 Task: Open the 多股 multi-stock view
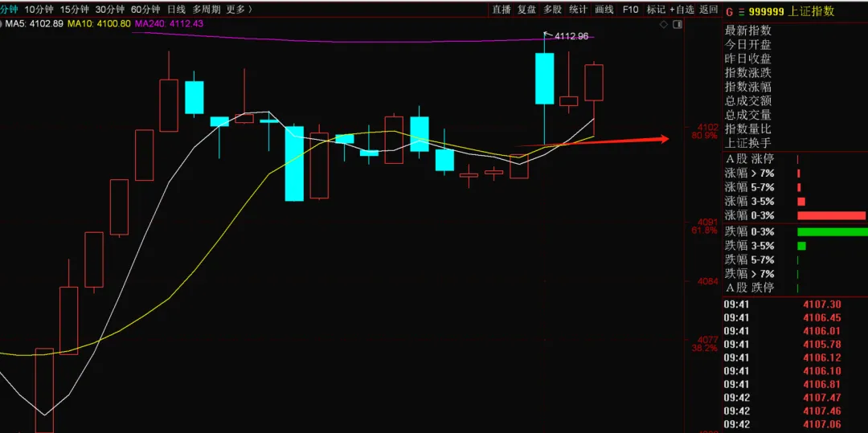(552, 10)
